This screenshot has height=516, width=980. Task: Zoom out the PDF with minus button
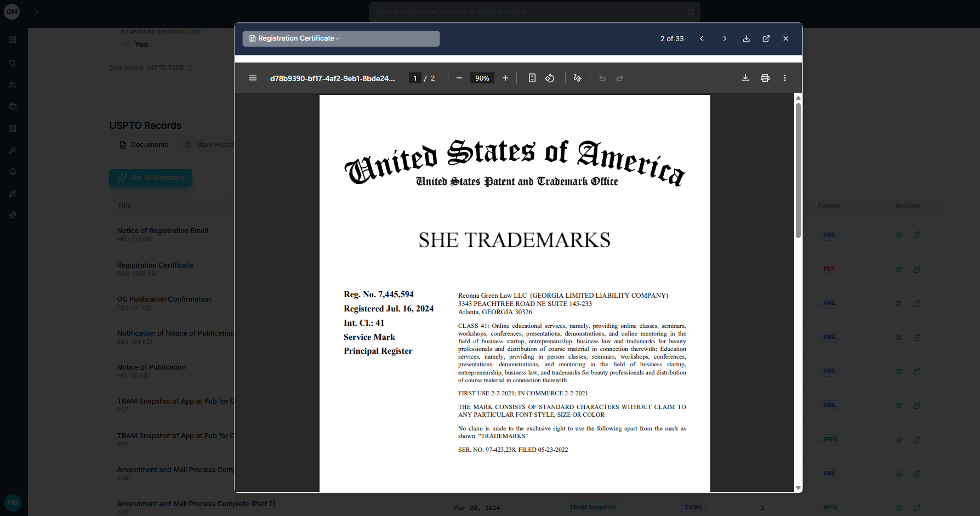pos(459,78)
